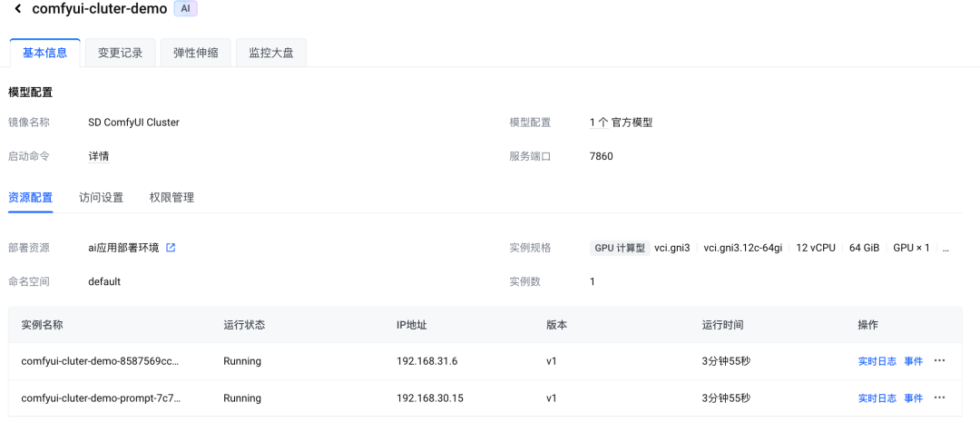Select the 资源配置 sub-tab
Image resolution: width=980 pixels, height=432 pixels.
[31, 198]
